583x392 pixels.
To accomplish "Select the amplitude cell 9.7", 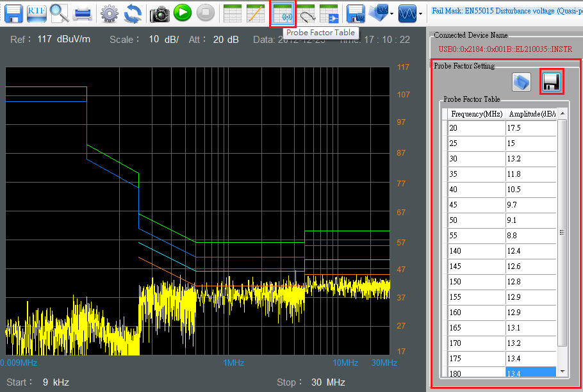I will 531,205.
